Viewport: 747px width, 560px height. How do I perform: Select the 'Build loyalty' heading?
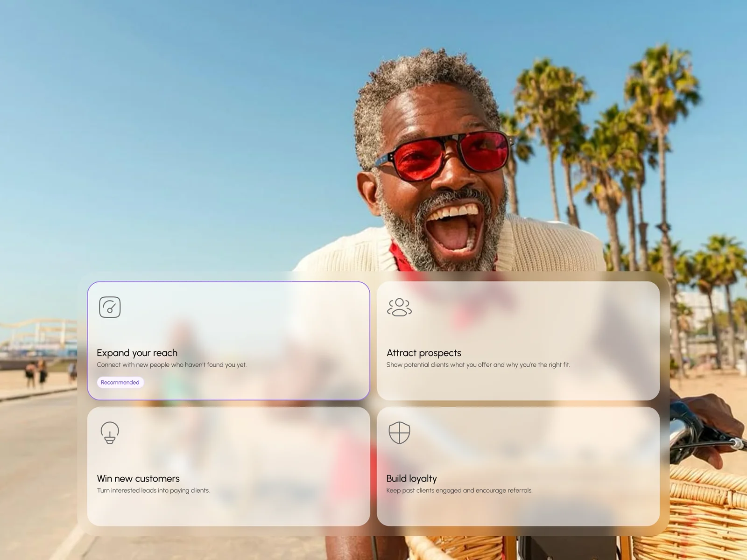(x=412, y=478)
